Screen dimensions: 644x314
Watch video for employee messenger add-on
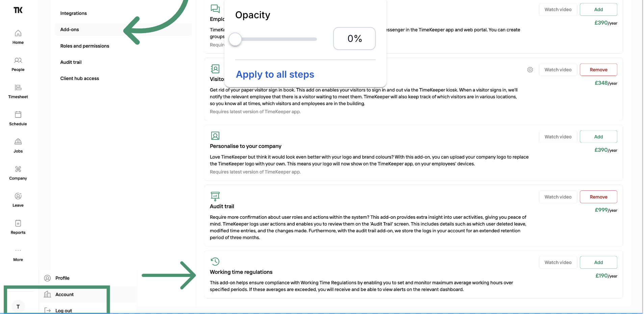558,9
